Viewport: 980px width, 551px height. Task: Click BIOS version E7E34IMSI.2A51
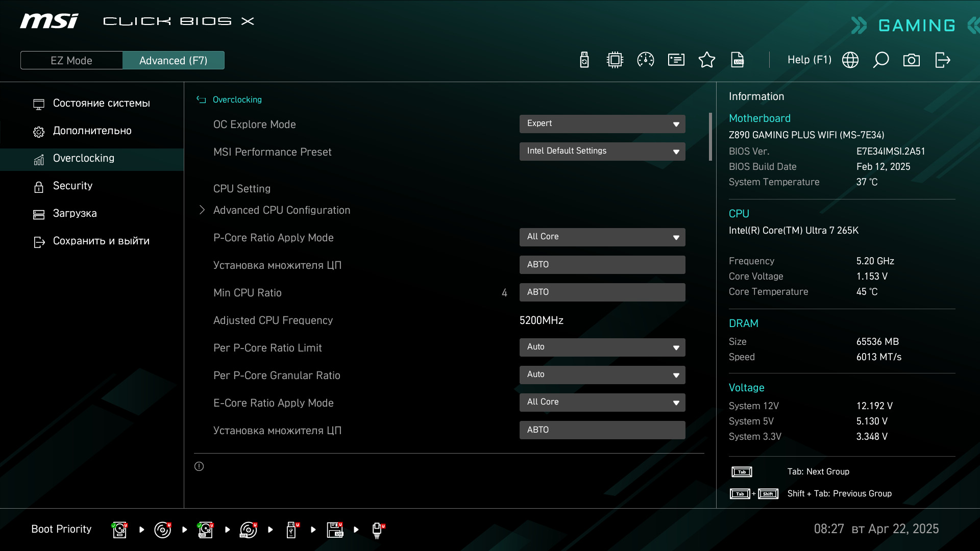click(891, 152)
